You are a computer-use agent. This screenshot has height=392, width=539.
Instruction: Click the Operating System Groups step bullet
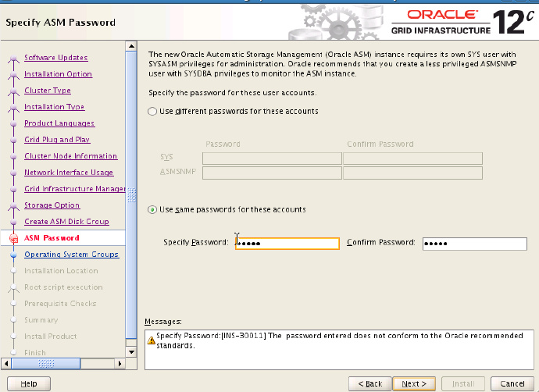(13, 255)
